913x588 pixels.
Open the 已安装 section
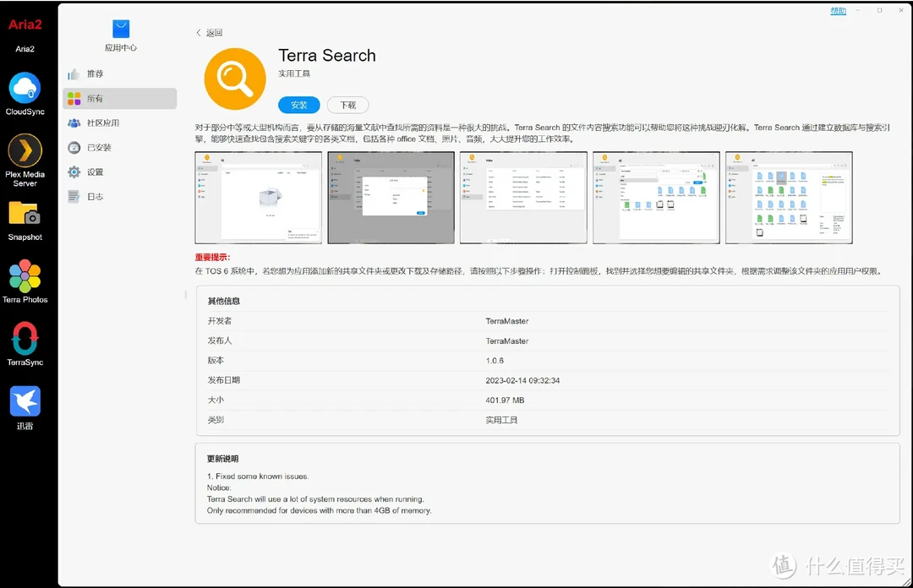(119, 147)
